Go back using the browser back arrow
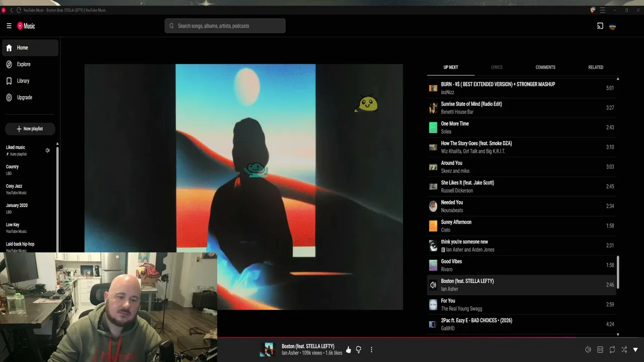 12,10
